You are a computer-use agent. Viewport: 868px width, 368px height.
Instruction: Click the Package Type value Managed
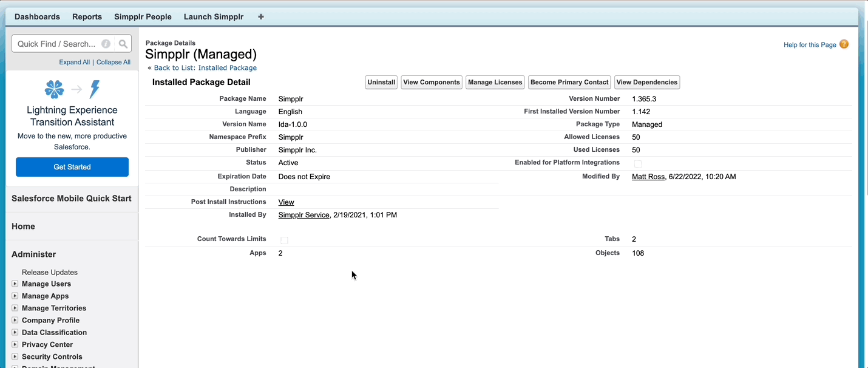click(x=647, y=124)
